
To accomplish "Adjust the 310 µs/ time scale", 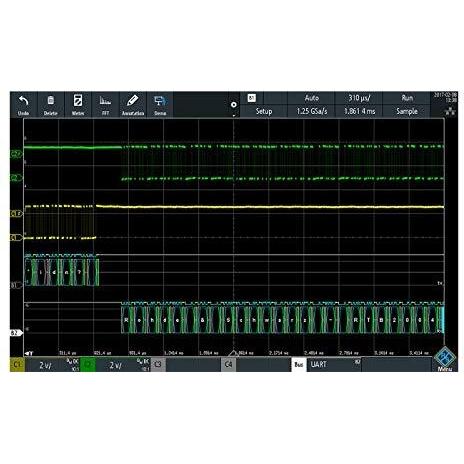I will click(359, 98).
